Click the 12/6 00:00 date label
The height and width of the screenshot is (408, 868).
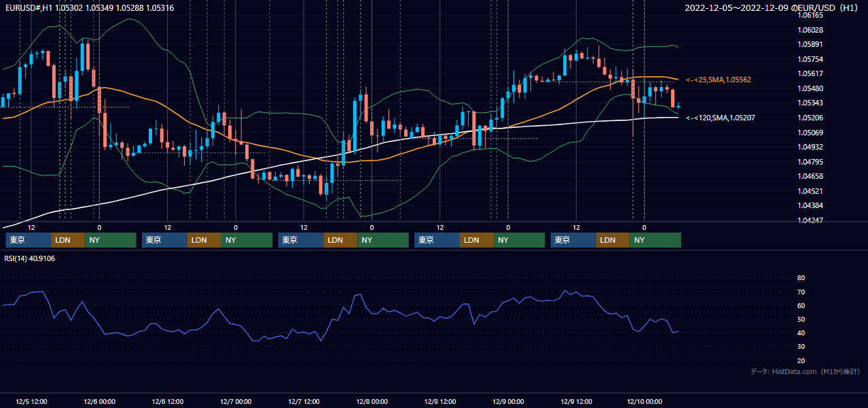tap(99, 401)
